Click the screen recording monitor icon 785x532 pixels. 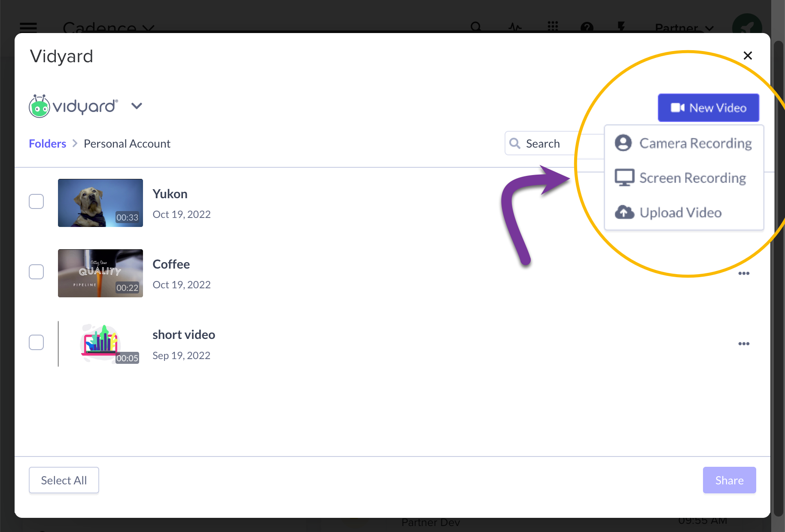[624, 178]
